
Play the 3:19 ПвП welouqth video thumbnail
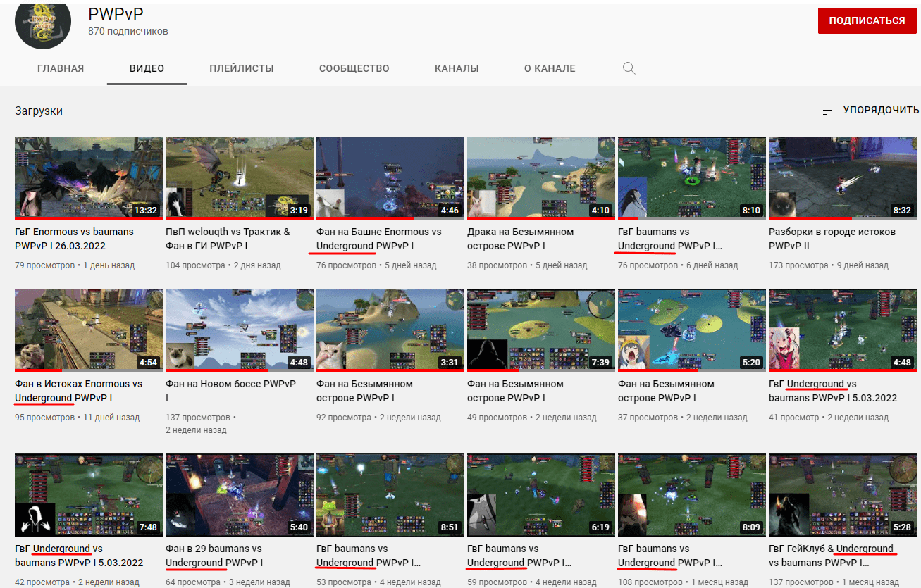(x=240, y=178)
